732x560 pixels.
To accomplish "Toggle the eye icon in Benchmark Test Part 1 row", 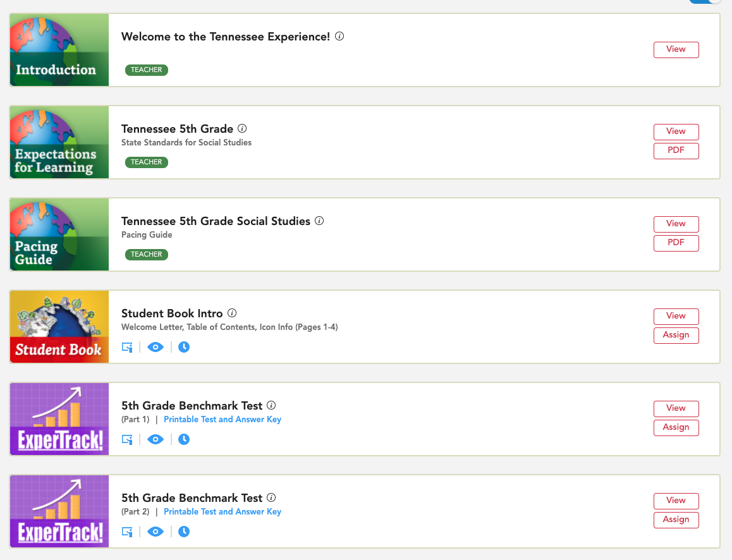I will pyautogui.click(x=156, y=440).
